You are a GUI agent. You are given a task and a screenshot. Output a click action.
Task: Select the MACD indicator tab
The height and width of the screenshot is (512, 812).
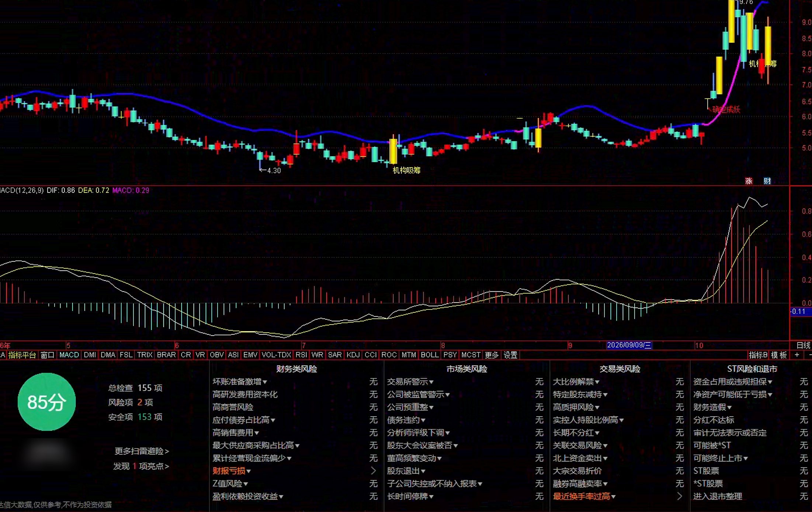coord(69,355)
